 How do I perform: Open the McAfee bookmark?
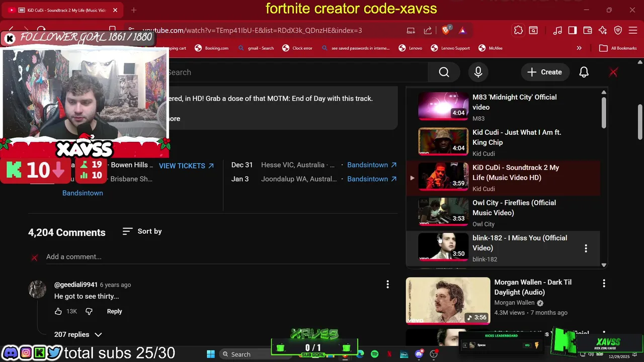tap(491, 48)
